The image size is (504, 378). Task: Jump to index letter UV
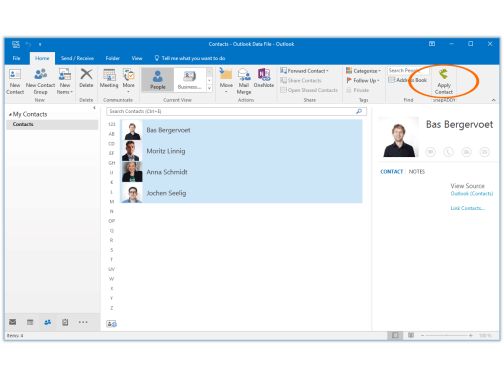(112, 269)
